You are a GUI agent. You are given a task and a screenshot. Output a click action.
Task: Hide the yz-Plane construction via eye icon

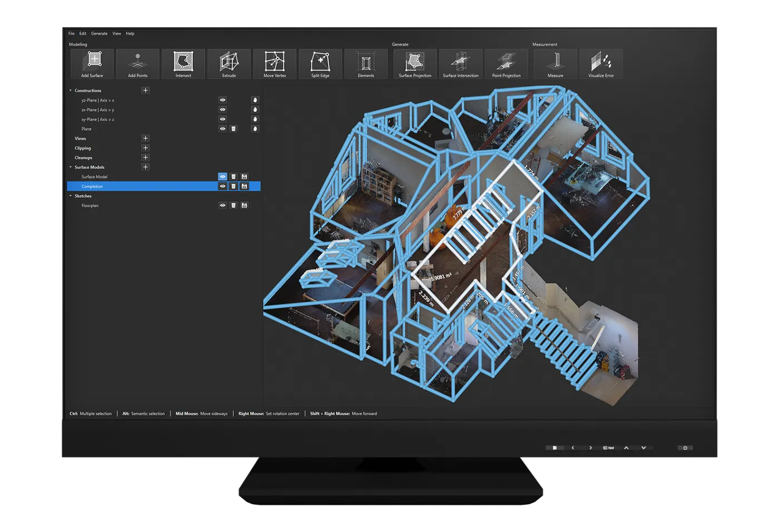point(222,101)
